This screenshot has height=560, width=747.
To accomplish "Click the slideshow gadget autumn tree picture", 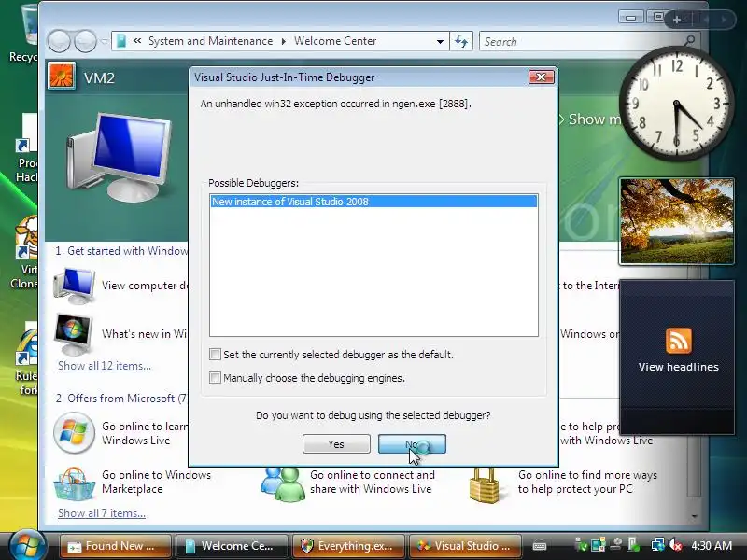I will 676,221.
